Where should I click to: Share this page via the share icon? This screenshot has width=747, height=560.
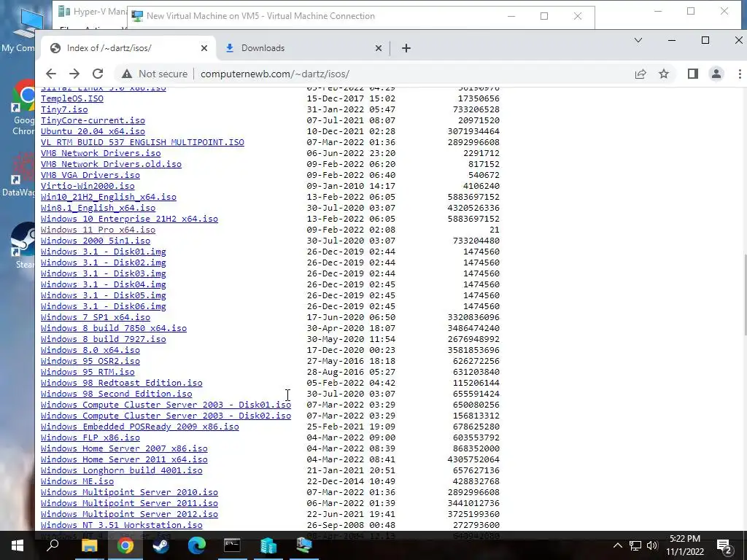pos(640,74)
